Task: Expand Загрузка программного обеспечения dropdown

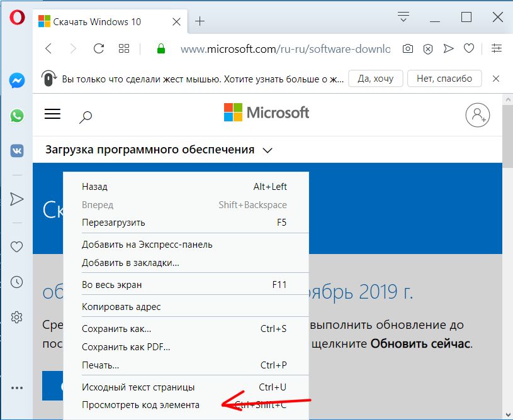Action: [x=268, y=150]
